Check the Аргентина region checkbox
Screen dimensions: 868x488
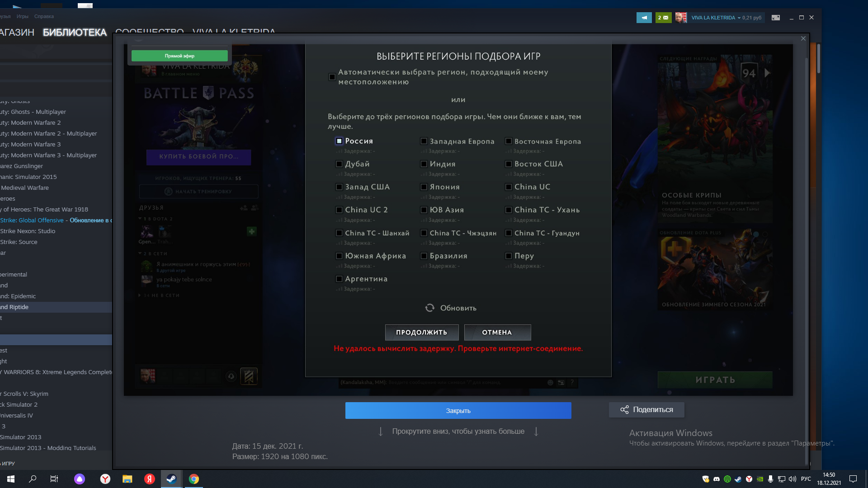tap(339, 279)
